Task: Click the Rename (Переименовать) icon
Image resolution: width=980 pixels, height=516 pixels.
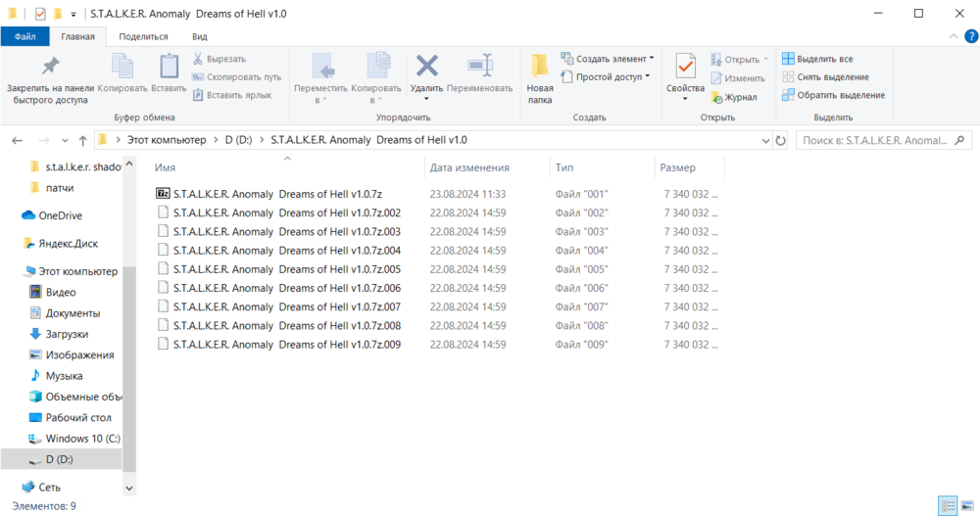Action: [x=479, y=67]
